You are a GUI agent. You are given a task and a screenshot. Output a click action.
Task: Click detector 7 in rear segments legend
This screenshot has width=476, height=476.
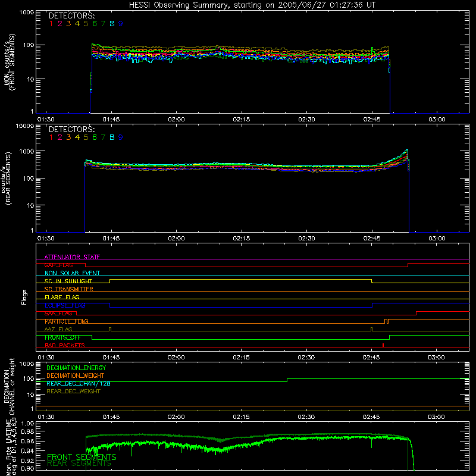(x=103, y=137)
